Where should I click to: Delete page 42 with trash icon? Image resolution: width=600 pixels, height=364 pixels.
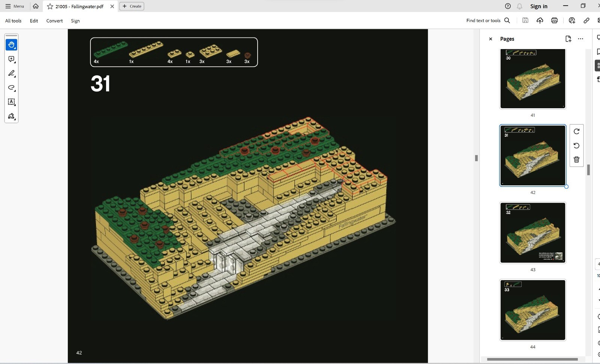point(576,160)
